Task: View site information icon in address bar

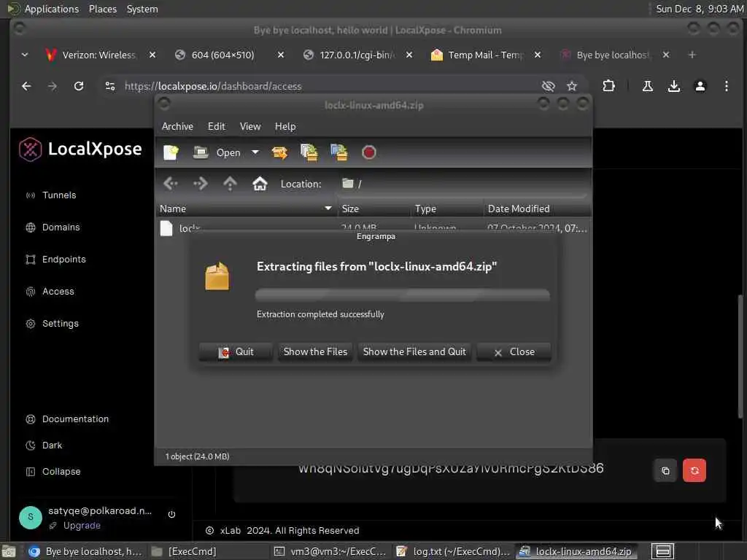Action: [x=110, y=86]
